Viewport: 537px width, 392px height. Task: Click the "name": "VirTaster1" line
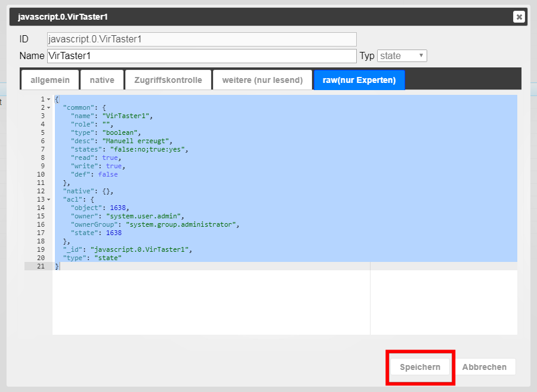point(112,116)
